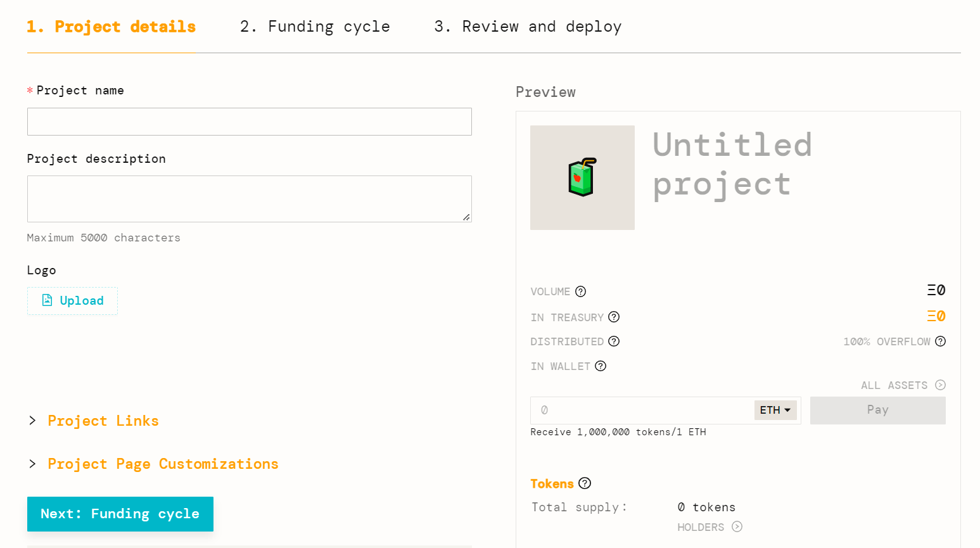The width and height of the screenshot is (980, 548).
Task: Switch to the Funding cycle tab
Action: (x=315, y=27)
